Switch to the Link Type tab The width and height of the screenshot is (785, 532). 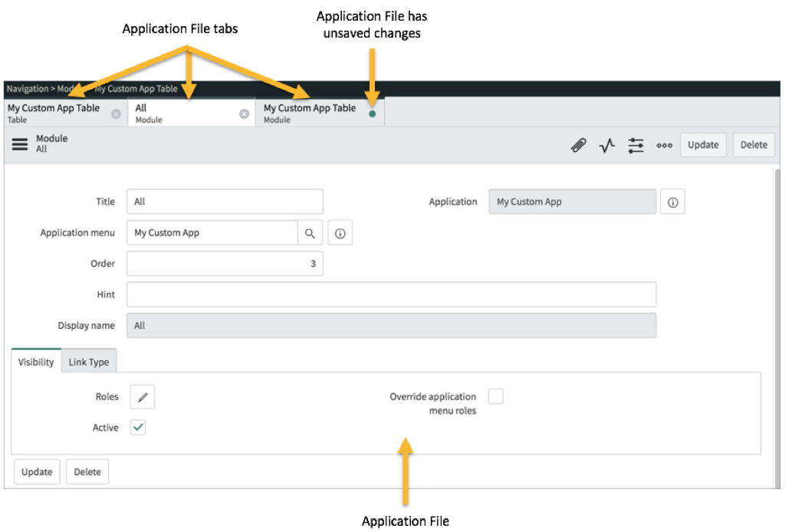(x=89, y=361)
